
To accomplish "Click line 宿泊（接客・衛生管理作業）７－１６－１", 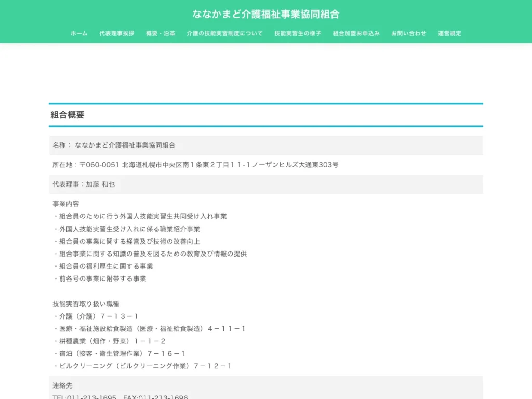I will pos(119,353).
